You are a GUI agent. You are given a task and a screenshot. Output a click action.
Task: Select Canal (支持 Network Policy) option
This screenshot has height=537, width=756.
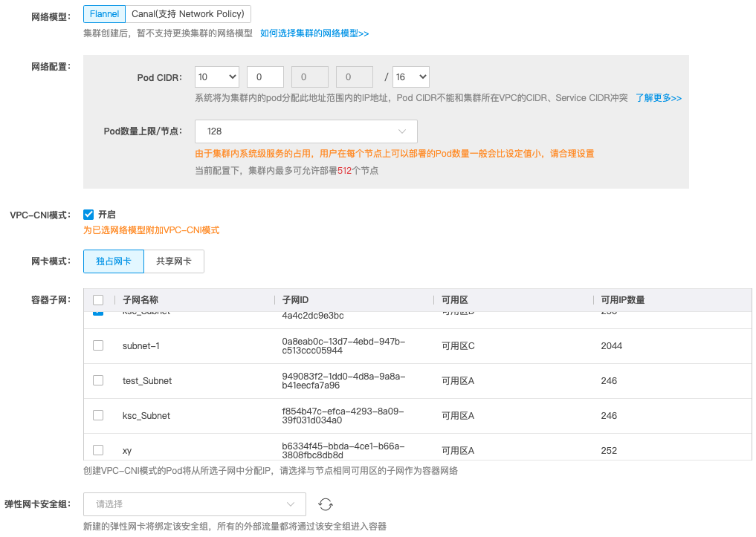tap(188, 14)
